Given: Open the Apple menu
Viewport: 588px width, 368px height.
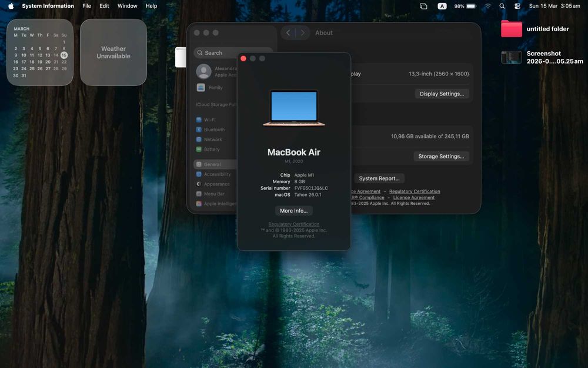Looking at the screenshot, I should pyautogui.click(x=11, y=6).
